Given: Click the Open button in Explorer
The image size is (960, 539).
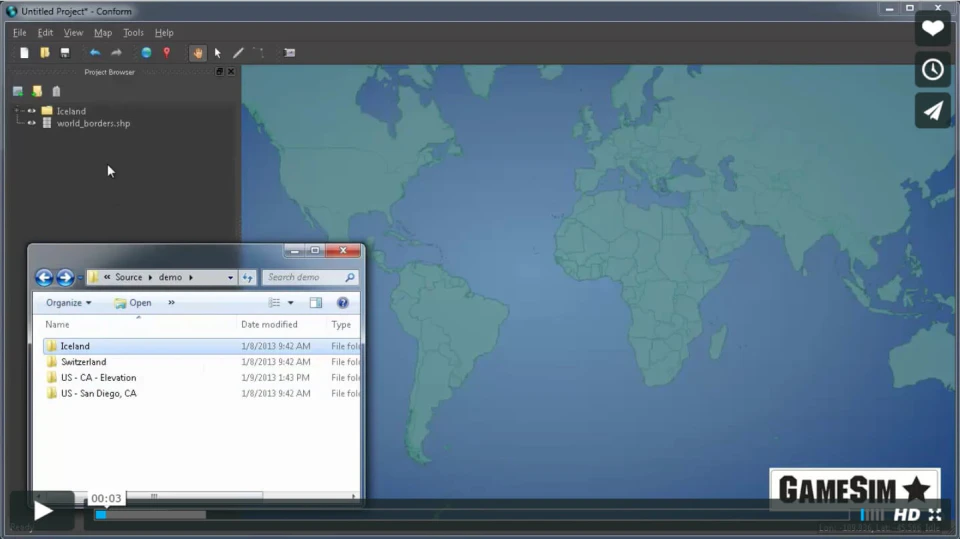Looking at the screenshot, I should pos(133,303).
